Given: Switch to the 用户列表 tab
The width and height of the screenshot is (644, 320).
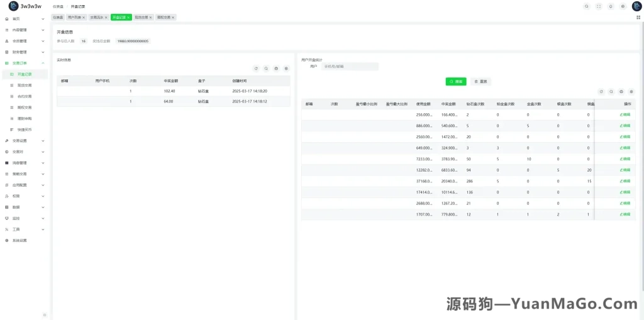Looking at the screenshot, I should 74,18.
